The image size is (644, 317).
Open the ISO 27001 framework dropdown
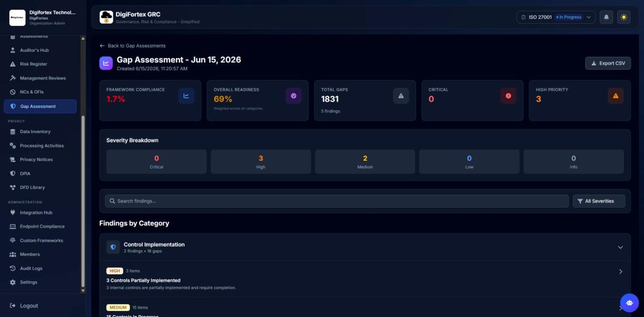point(556,17)
